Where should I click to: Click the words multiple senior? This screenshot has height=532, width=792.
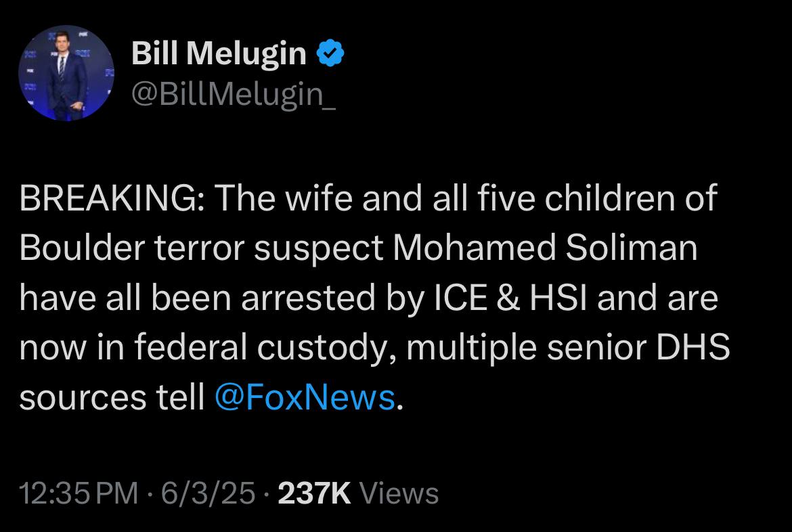click(527, 349)
